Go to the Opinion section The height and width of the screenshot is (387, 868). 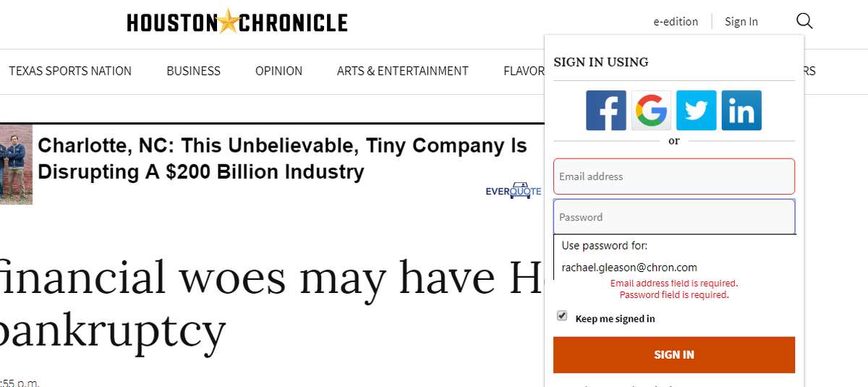278,71
